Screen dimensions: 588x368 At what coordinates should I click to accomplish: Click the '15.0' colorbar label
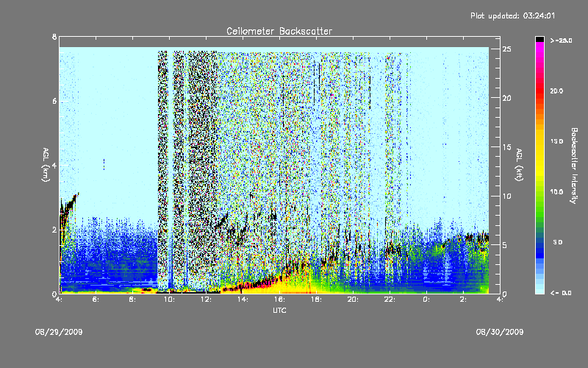point(556,141)
